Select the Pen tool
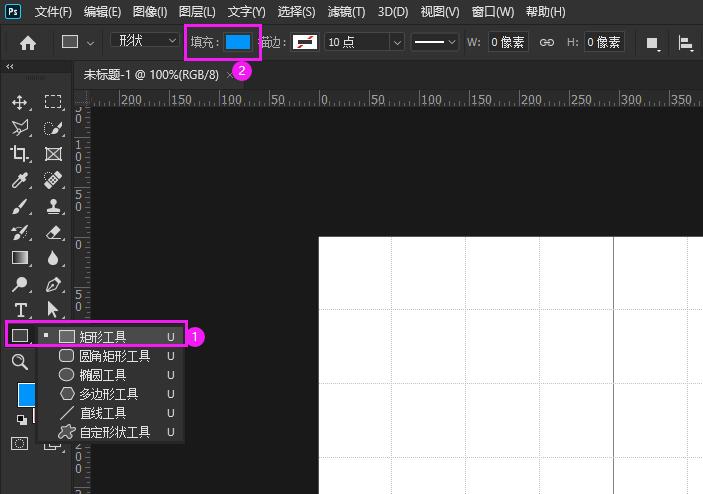Viewport: 703px width, 494px height. (53, 284)
